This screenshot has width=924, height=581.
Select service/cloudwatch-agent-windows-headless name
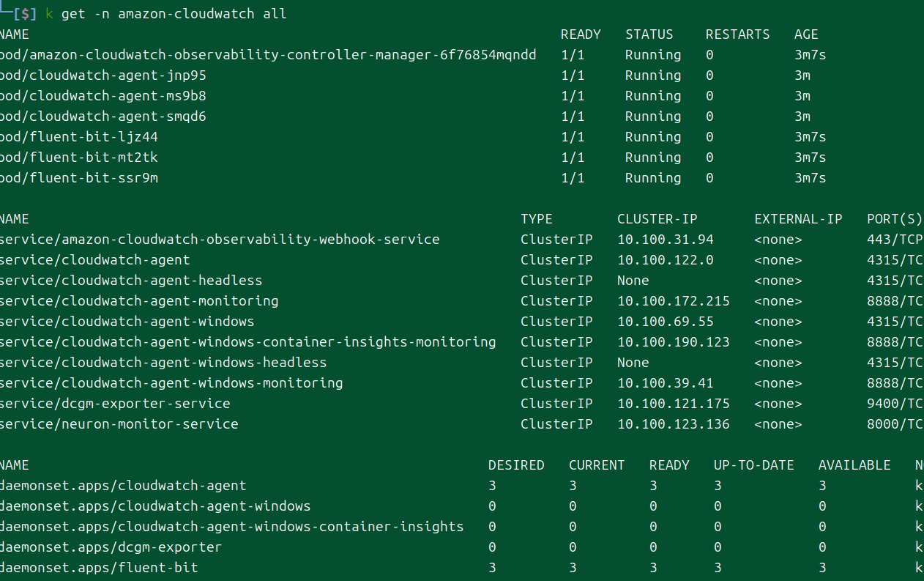coord(163,363)
